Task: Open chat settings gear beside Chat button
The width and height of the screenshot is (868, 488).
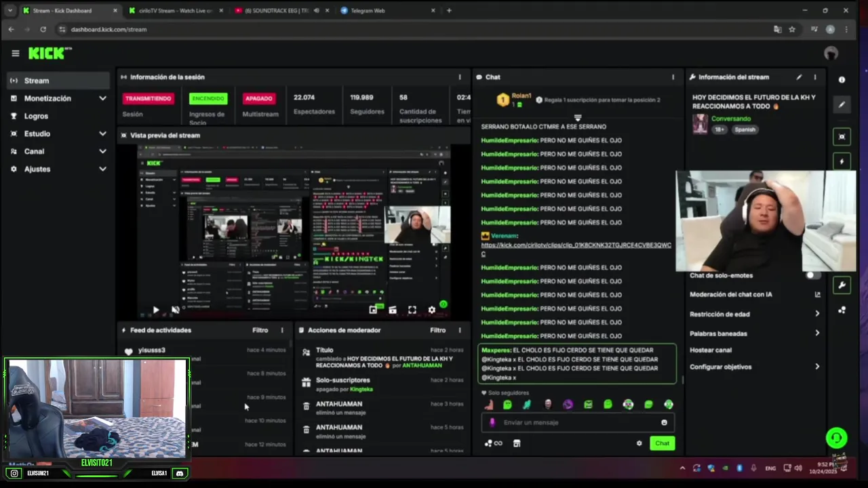Action: pyautogui.click(x=639, y=443)
